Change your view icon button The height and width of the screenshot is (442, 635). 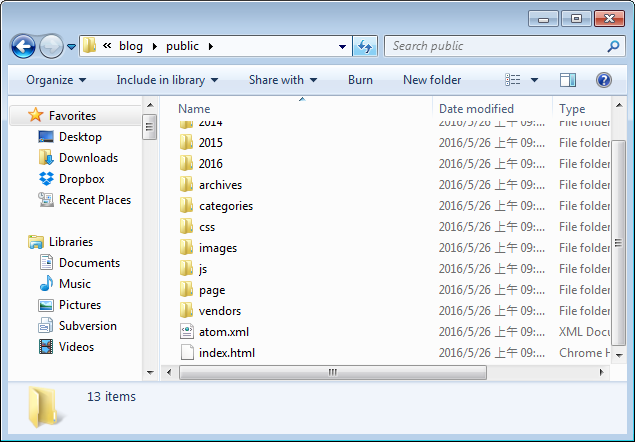pos(513,80)
